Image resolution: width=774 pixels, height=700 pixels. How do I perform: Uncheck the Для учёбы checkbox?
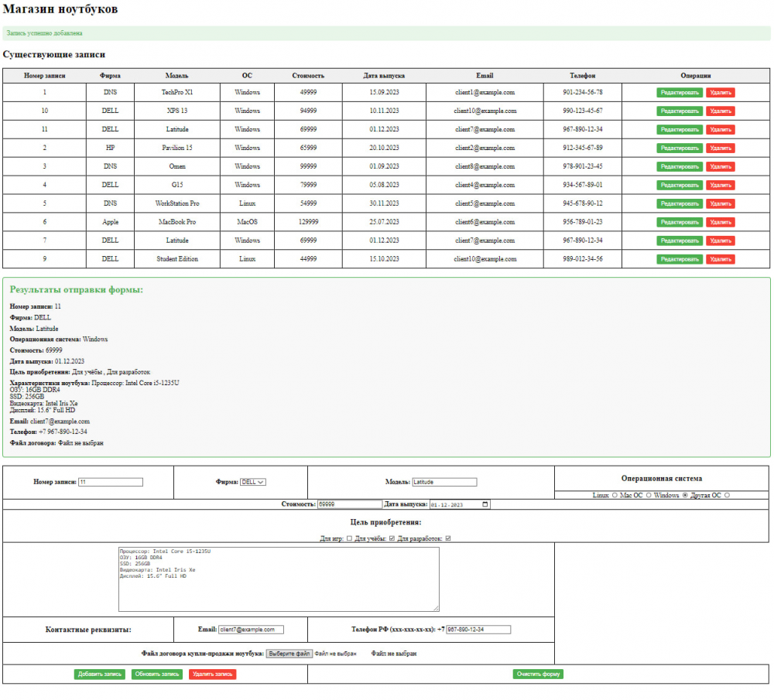tap(392, 538)
